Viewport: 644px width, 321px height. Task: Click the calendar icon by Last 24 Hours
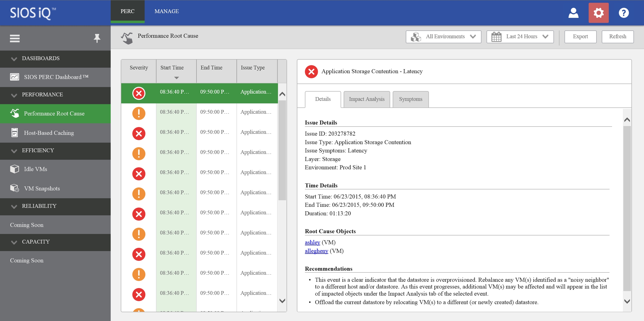click(x=496, y=37)
